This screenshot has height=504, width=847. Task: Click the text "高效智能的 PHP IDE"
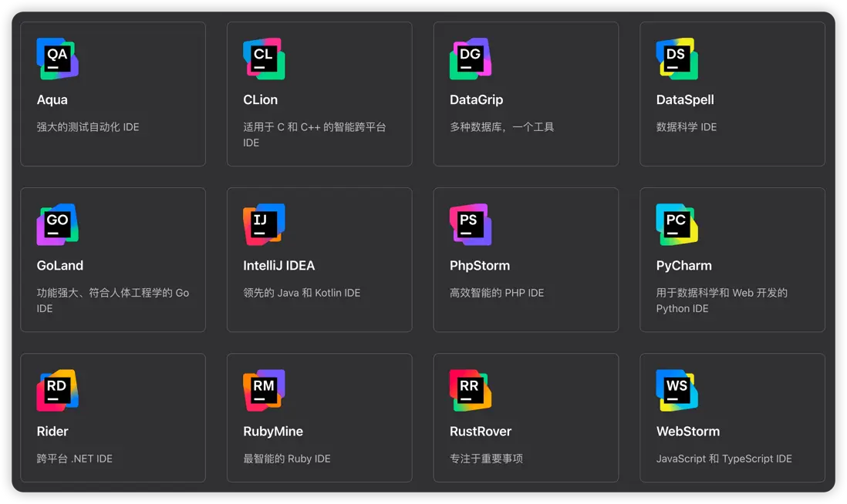pos(497,293)
